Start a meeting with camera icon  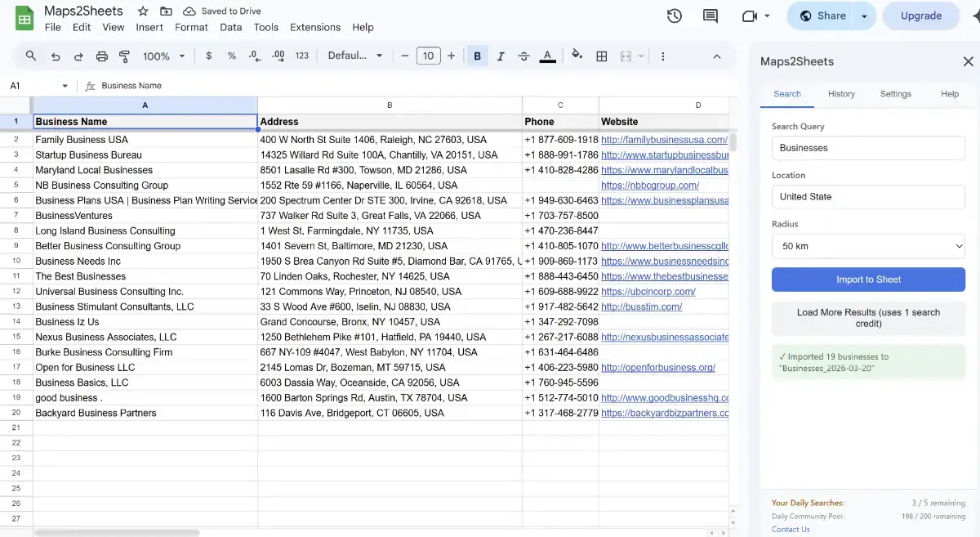[749, 16]
